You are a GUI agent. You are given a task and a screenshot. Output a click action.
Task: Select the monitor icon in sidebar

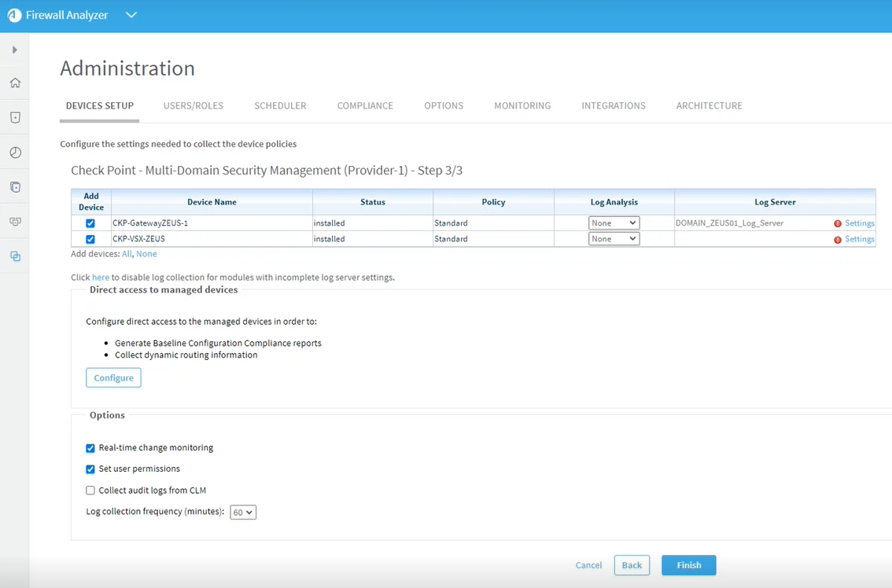pos(15,222)
